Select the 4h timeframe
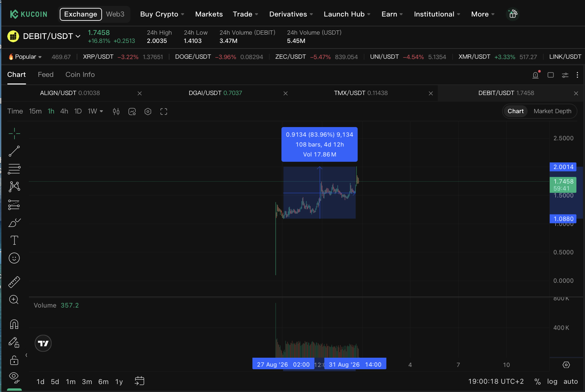Viewport: 585px width, 392px height. pos(64,111)
